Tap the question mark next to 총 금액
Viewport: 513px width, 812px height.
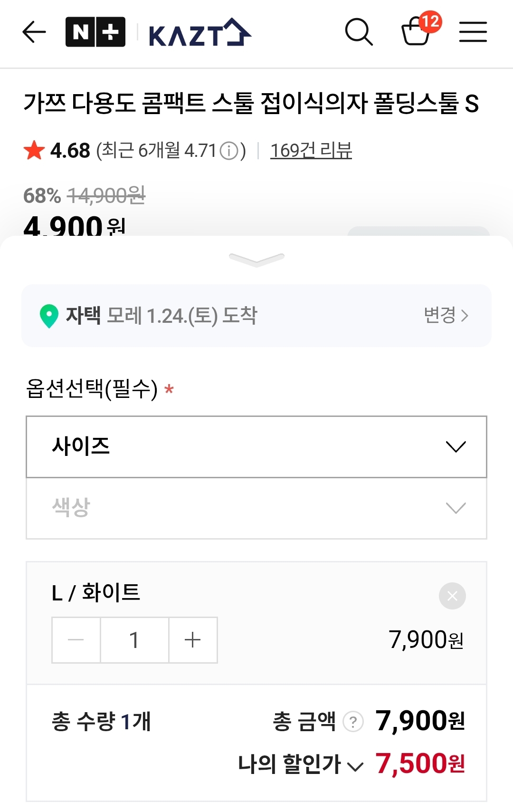click(x=353, y=722)
